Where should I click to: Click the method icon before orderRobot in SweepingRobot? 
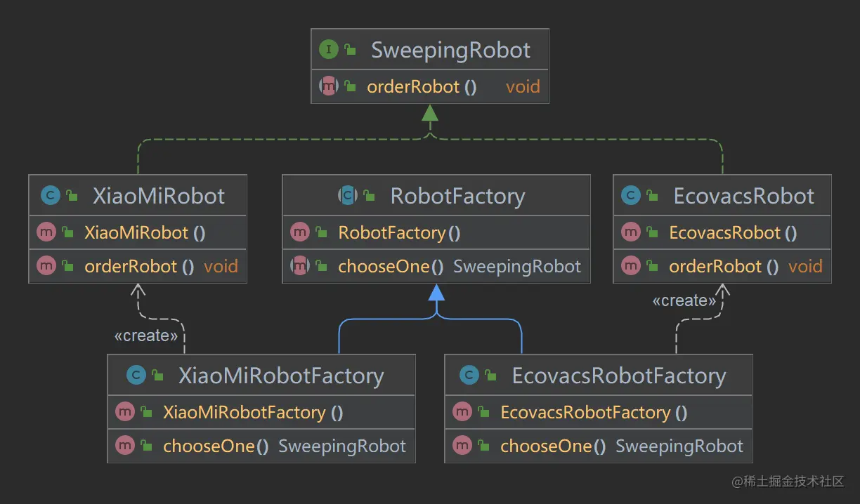(x=328, y=86)
